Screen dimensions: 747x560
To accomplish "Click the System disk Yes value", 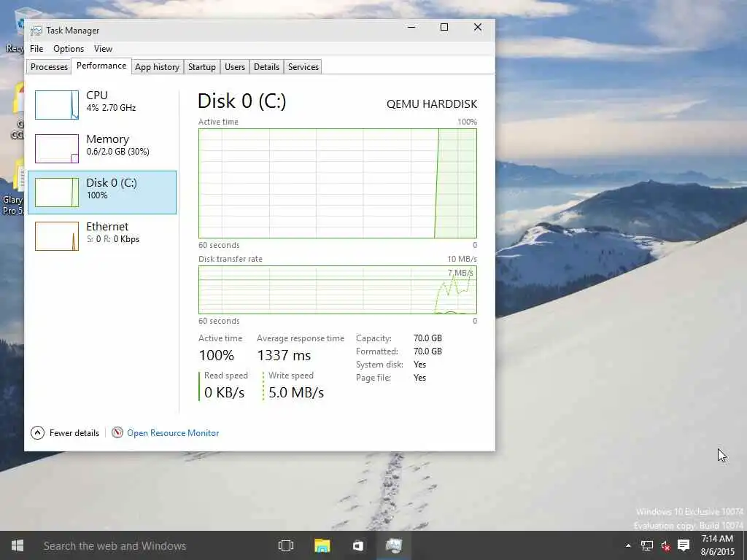I will 419,365.
